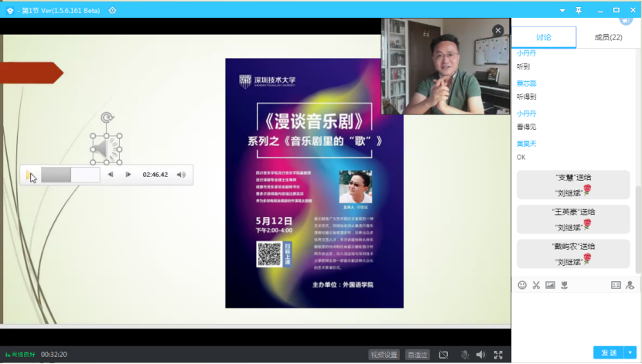The image size is (642, 364).
Task: Check the 网络良好 network status indicator
Action: pyautogui.click(x=20, y=355)
